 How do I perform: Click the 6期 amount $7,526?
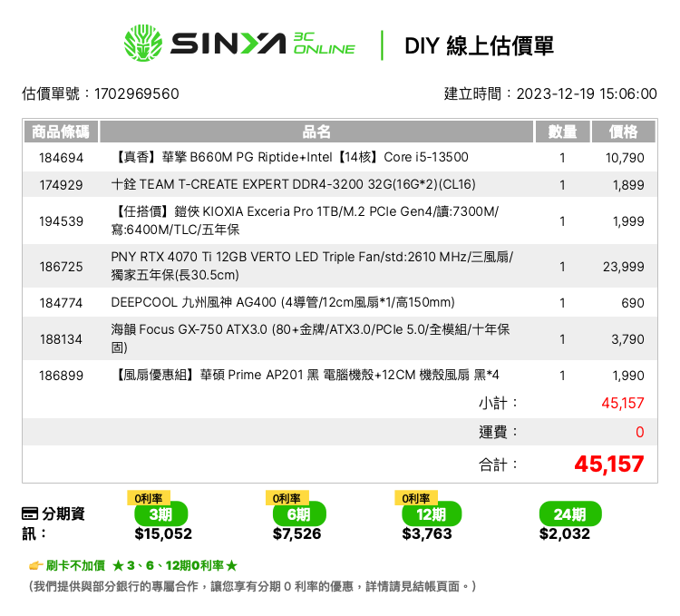pyautogui.click(x=296, y=533)
